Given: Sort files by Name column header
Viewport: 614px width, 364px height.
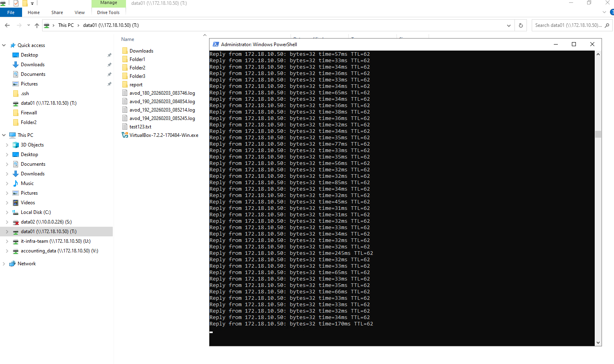Looking at the screenshot, I should tap(128, 39).
